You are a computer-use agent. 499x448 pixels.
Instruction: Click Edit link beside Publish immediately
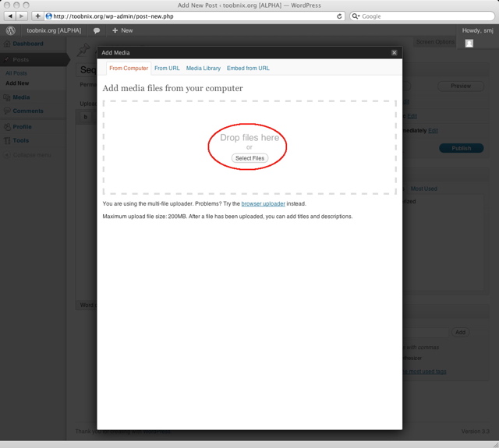(x=433, y=130)
